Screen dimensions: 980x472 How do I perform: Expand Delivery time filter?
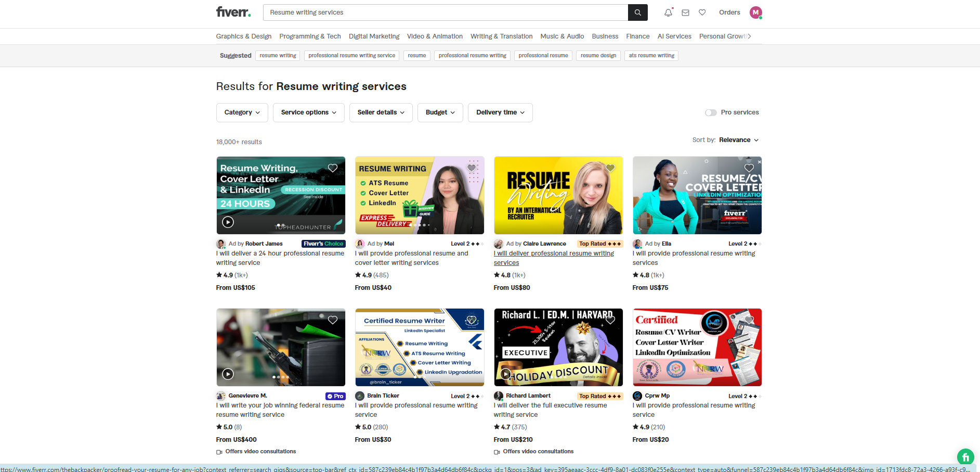click(501, 112)
